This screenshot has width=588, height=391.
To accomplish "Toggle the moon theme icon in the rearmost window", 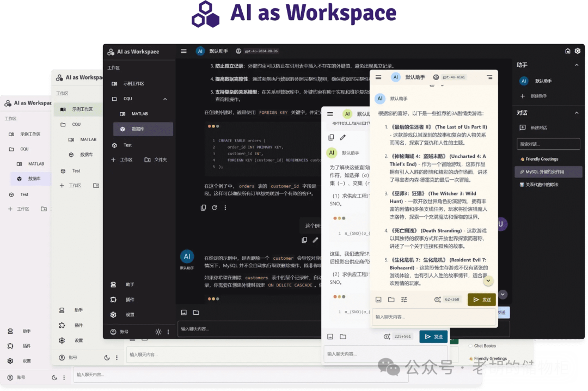I will click(54, 378).
